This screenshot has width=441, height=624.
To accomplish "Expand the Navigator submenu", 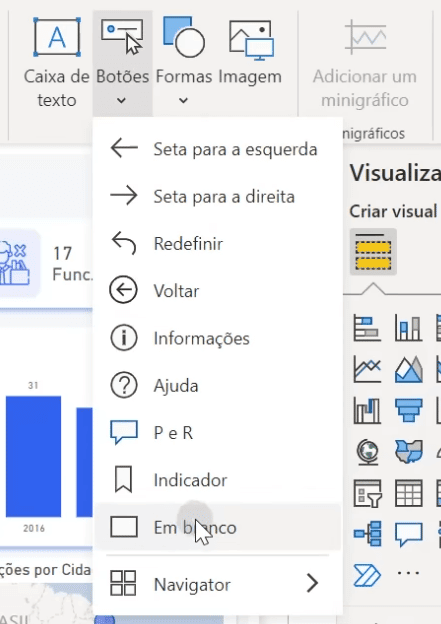I will tap(217, 584).
